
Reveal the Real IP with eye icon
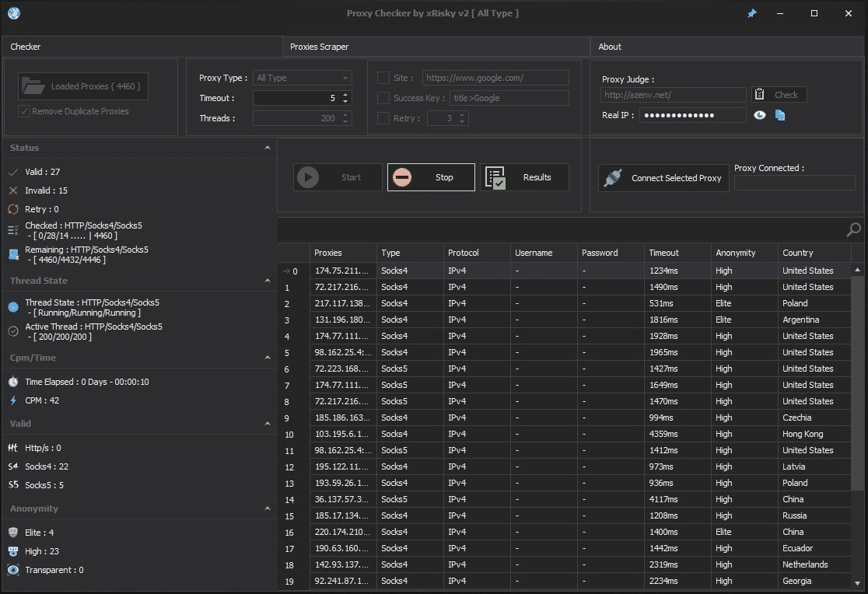(760, 115)
